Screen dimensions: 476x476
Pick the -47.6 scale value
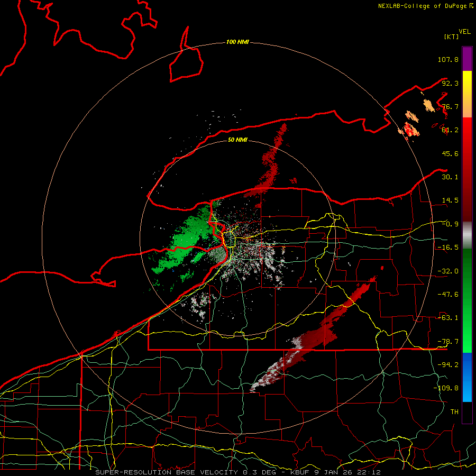pos(448,295)
